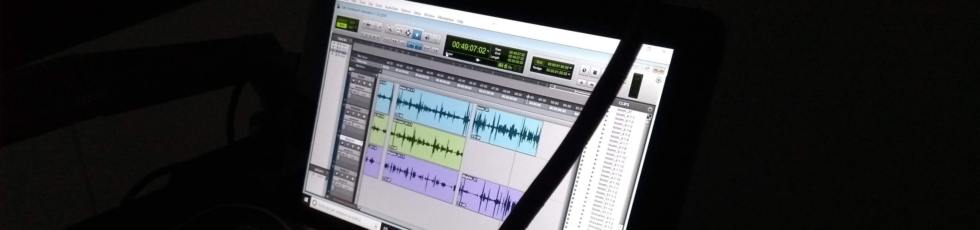
Task: Select the Migliole_27 clip in timeline
Action: click(x=490, y=197)
